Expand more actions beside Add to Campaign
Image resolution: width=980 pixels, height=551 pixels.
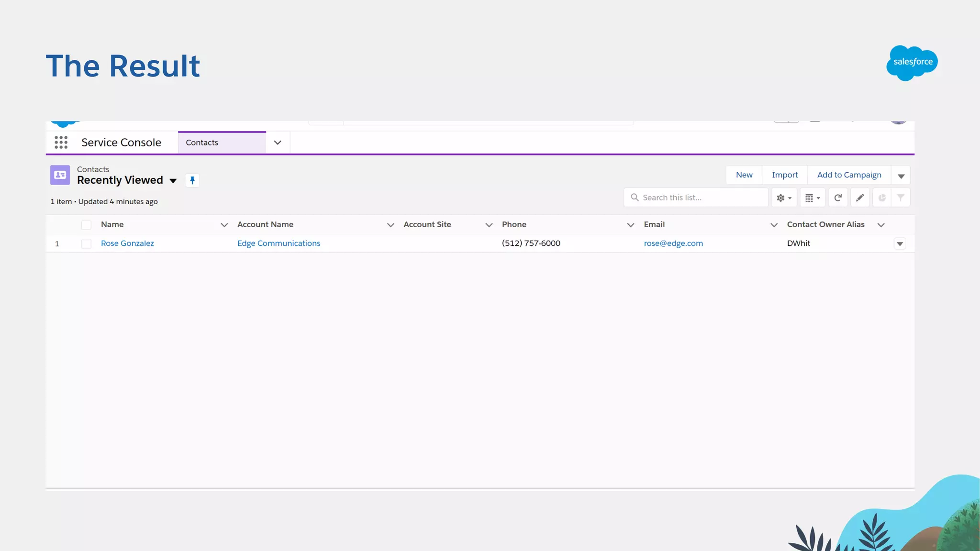pos(901,176)
